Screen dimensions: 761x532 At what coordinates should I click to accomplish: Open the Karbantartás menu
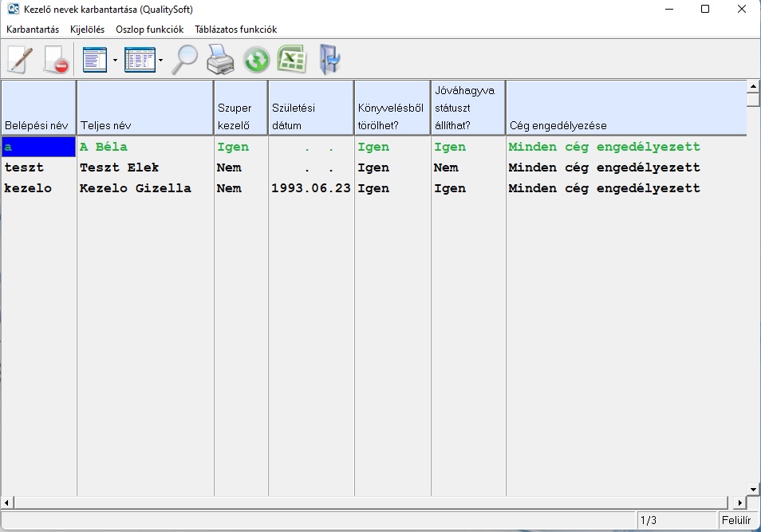(33, 30)
